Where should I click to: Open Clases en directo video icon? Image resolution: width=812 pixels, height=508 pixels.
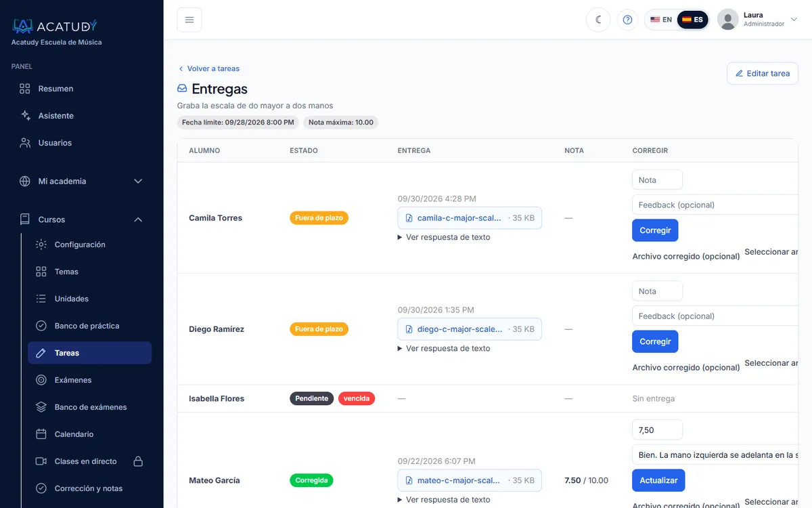[41, 461]
